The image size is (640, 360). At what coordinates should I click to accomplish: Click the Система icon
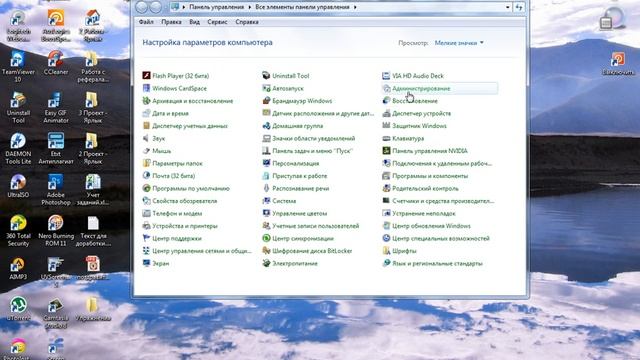coord(266,201)
